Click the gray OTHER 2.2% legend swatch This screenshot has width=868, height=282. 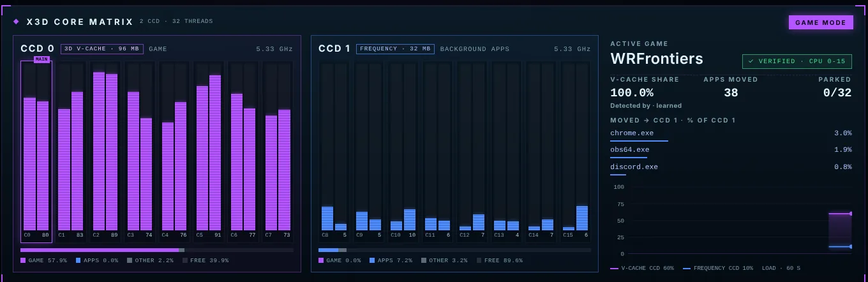[130, 260]
